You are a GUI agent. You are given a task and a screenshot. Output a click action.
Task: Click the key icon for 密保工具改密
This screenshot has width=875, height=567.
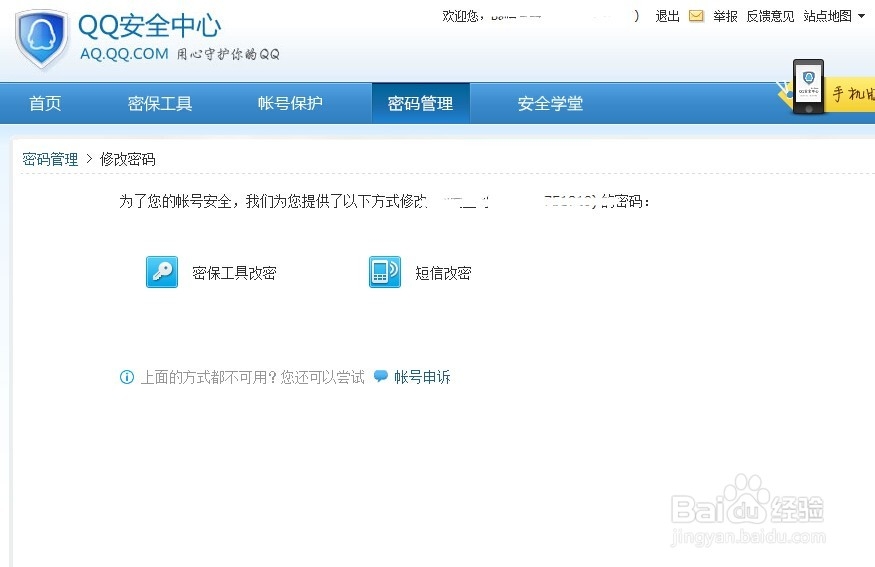[x=162, y=272]
